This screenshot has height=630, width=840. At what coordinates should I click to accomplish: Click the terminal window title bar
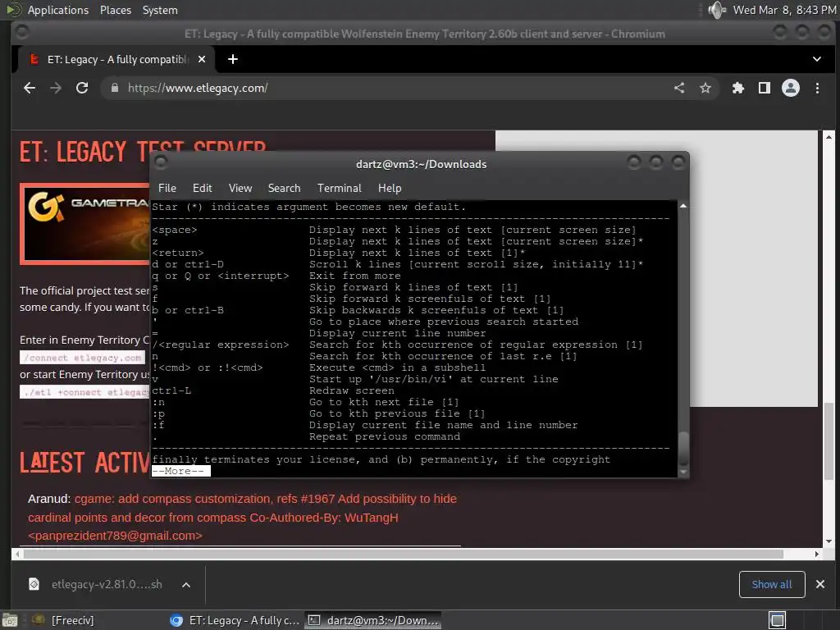point(421,164)
